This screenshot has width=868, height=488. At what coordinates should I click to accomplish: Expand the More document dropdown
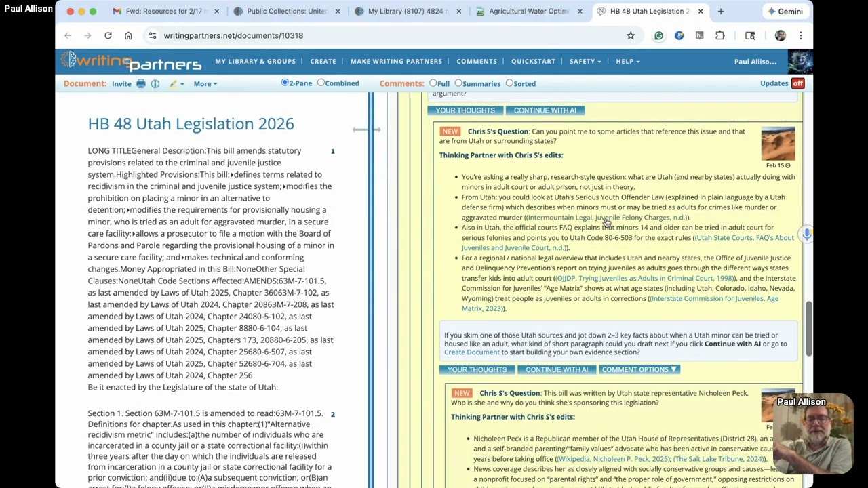tap(205, 83)
